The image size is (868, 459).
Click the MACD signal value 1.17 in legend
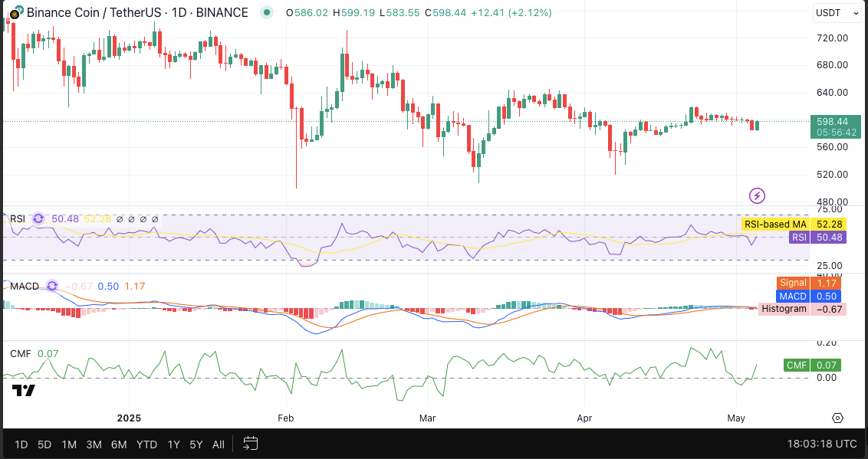(134, 286)
